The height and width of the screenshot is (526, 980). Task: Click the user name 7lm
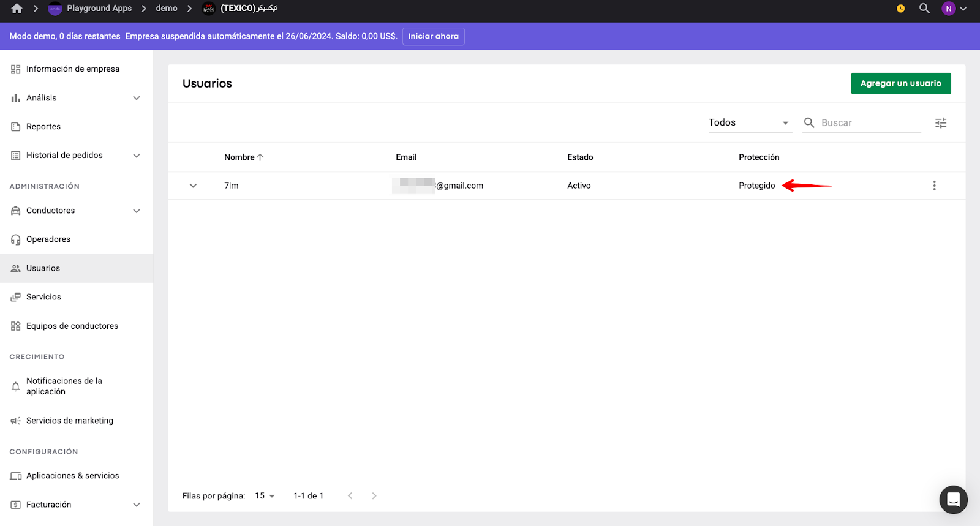click(x=232, y=186)
